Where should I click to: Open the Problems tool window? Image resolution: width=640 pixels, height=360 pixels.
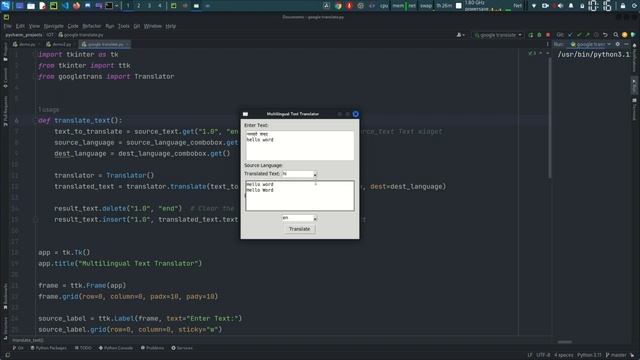(152, 348)
